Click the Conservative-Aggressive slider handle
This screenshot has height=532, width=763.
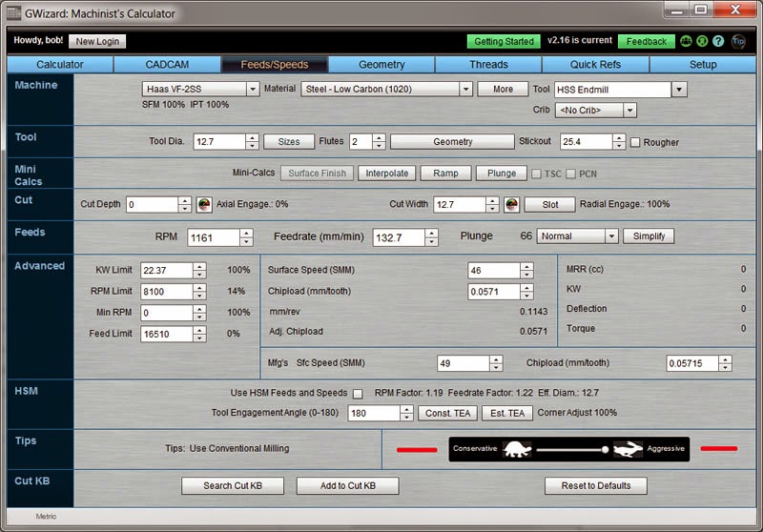pos(605,449)
